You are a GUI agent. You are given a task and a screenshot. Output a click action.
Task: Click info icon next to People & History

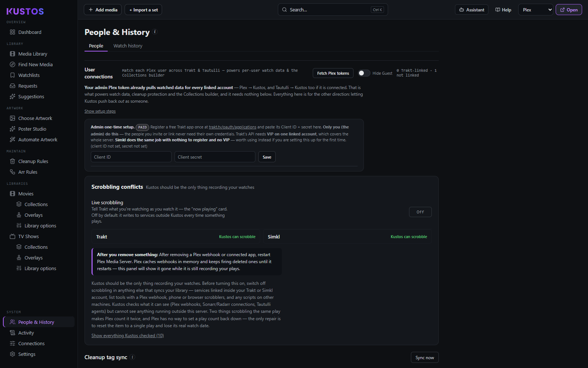pos(155,32)
